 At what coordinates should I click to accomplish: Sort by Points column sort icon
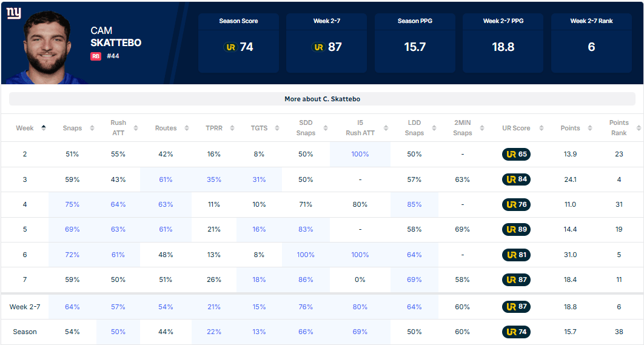coord(590,128)
